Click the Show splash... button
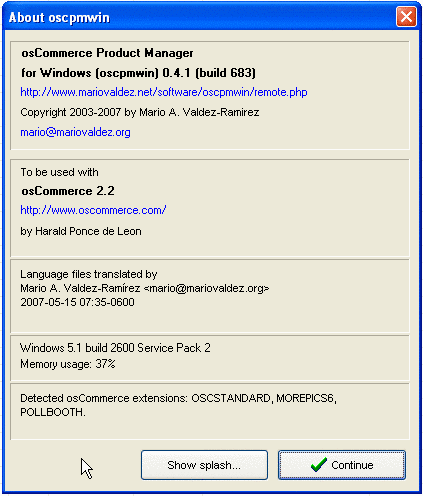Viewport: 423px width, 496px height. coord(204,465)
